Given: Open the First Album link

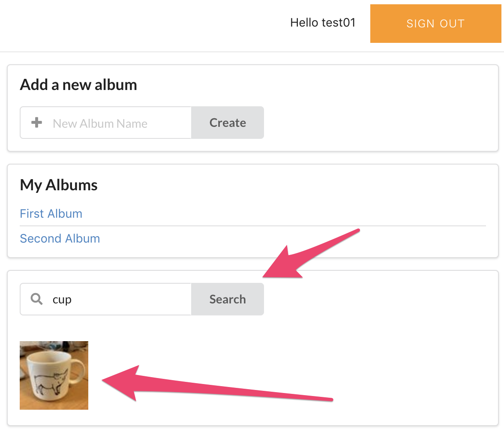Looking at the screenshot, I should tap(51, 214).
